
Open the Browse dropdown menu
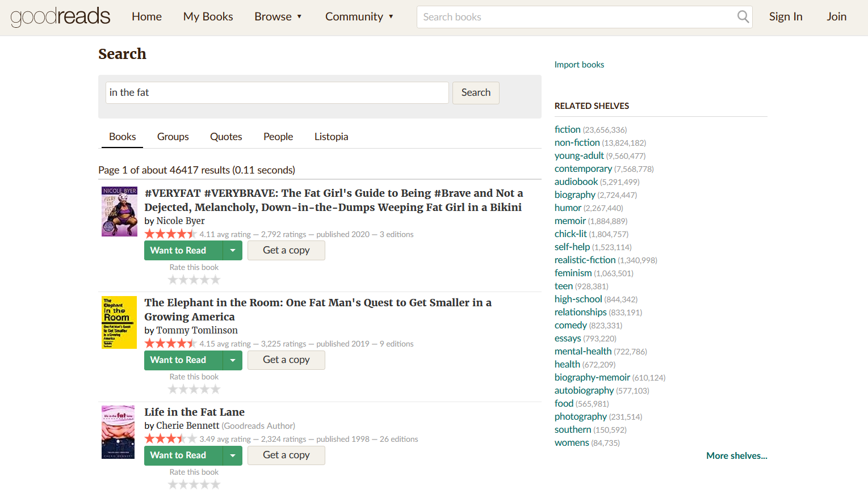point(278,16)
